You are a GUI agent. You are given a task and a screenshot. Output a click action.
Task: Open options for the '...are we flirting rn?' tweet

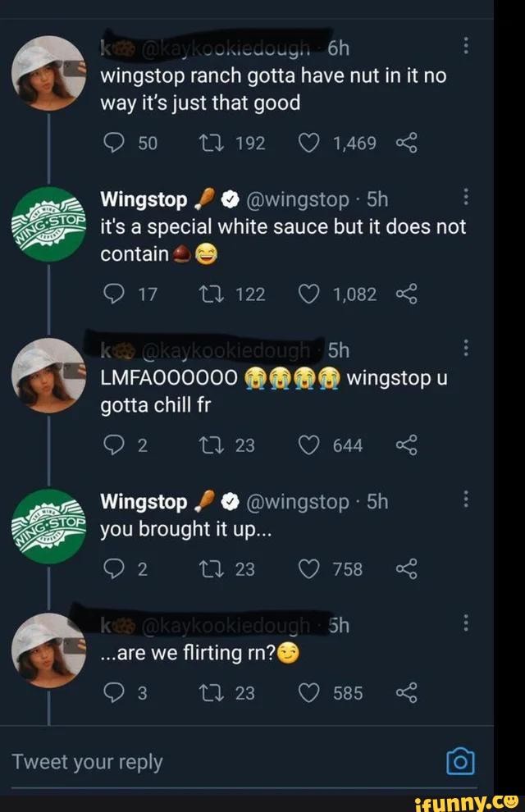pyautogui.click(x=468, y=623)
